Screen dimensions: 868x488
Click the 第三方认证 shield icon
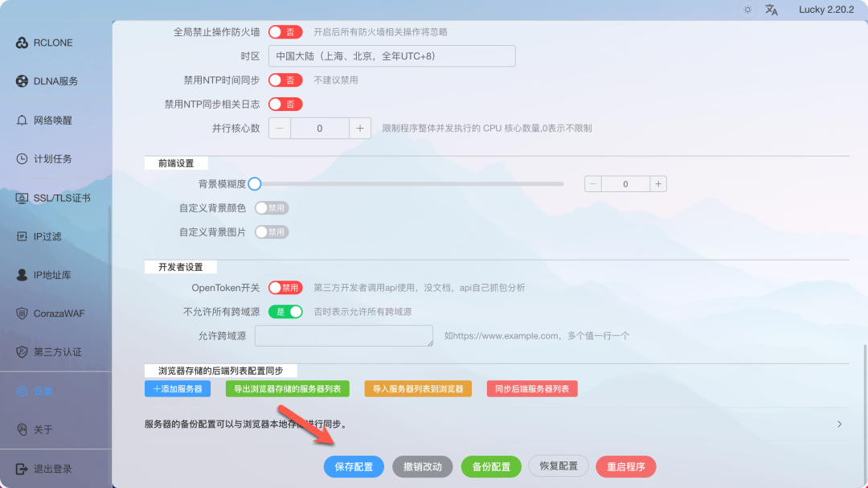click(x=22, y=352)
